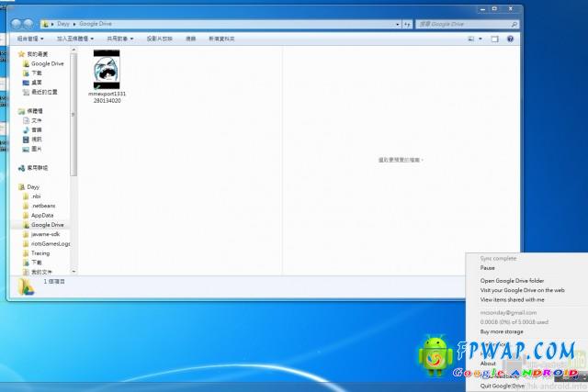This screenshot has width=588, height=392.
Task: Open the Google Drive favorite in the sidebar
Action: pyautogui.click(x=47, y=63)
